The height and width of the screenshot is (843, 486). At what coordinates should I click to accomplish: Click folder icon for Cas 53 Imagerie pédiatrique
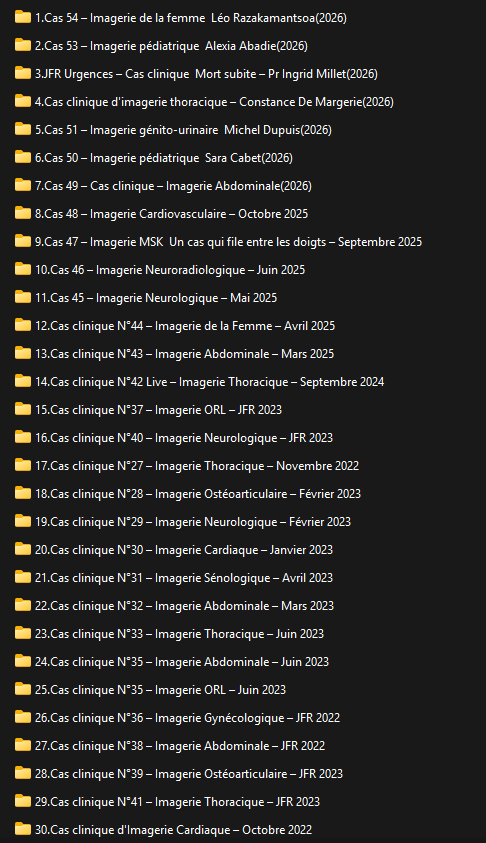[x=23, y=45]
